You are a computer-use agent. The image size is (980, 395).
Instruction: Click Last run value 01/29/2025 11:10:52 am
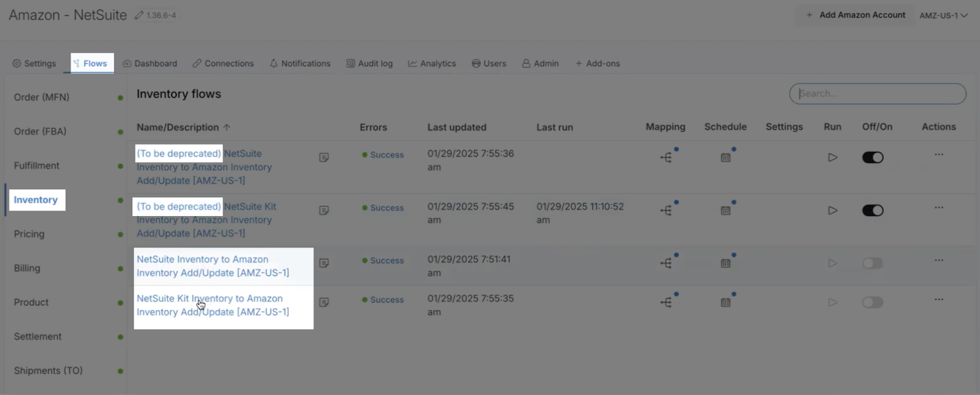pos(580,213)
